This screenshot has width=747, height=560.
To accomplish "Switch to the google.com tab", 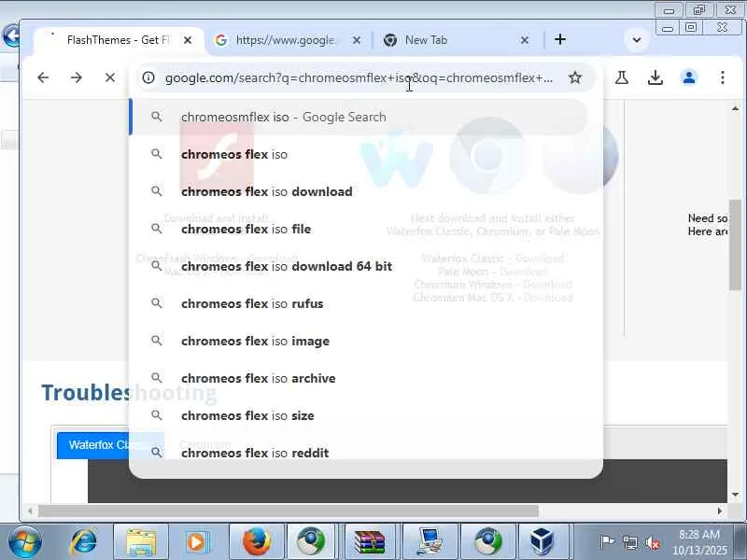I will (x=288, y=40).
